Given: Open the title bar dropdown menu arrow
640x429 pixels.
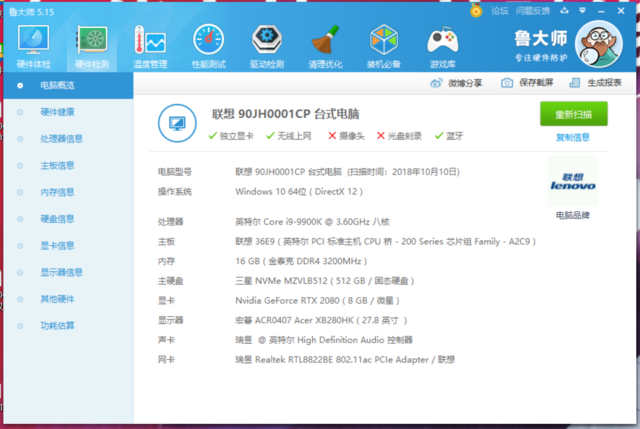Looking at the screenshot, I should pyautogui.click(x=582, y=11).
